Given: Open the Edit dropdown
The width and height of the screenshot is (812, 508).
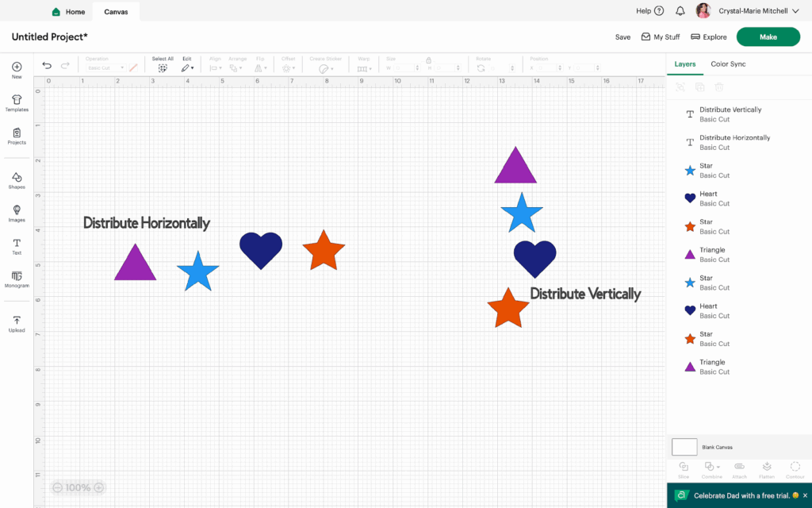Looking at the screenshot, I should click(x=187, y=68).
